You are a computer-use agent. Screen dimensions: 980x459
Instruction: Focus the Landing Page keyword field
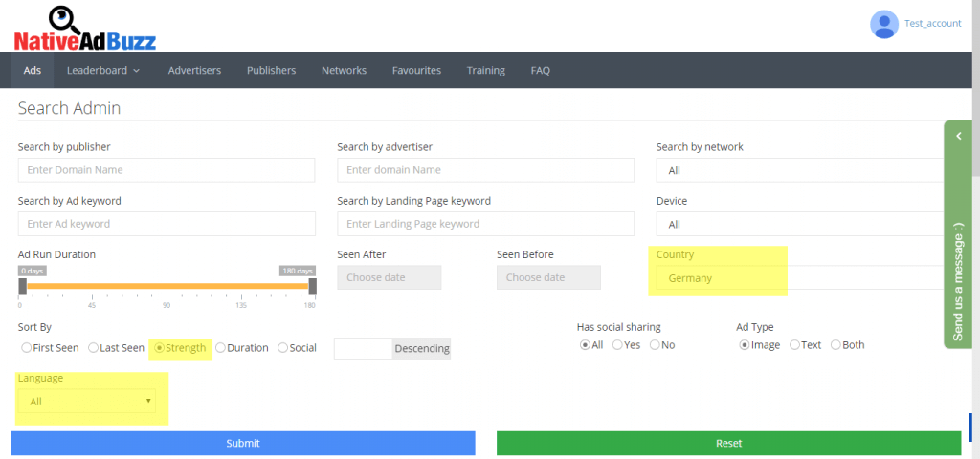coord(485,224)
